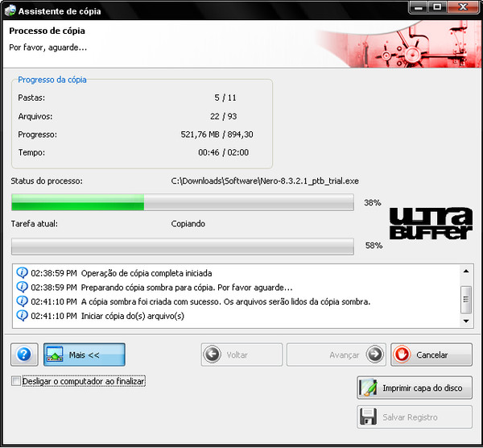Collapse details with the Mais << button
Viewport: 483px width, 448px height.
click(x=84, y=355)
